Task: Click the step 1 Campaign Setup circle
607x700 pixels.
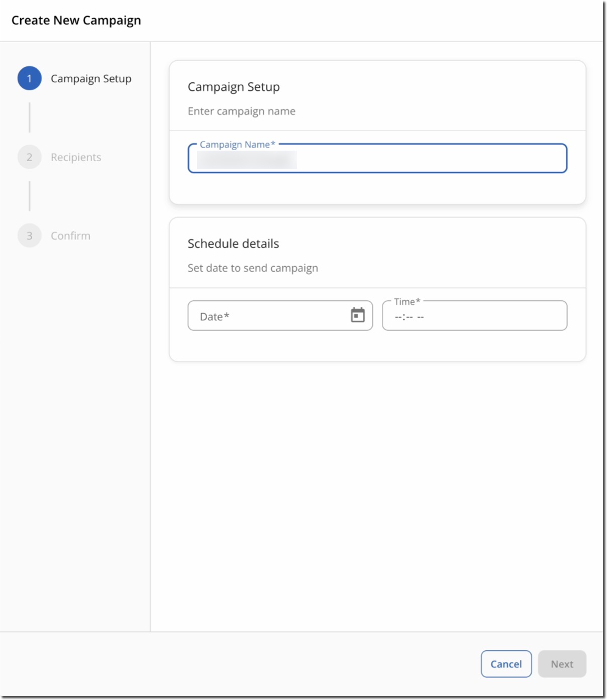Action: point(30,78)
